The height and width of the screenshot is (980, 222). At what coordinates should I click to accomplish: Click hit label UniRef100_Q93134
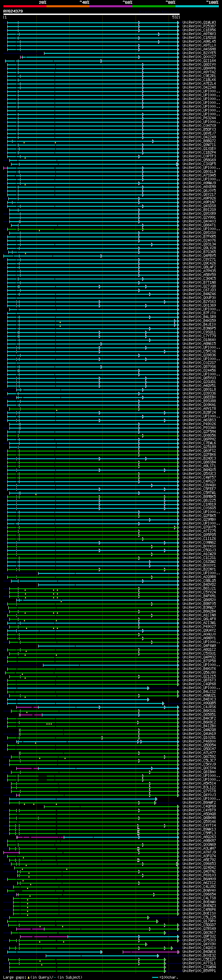(199, 244)
